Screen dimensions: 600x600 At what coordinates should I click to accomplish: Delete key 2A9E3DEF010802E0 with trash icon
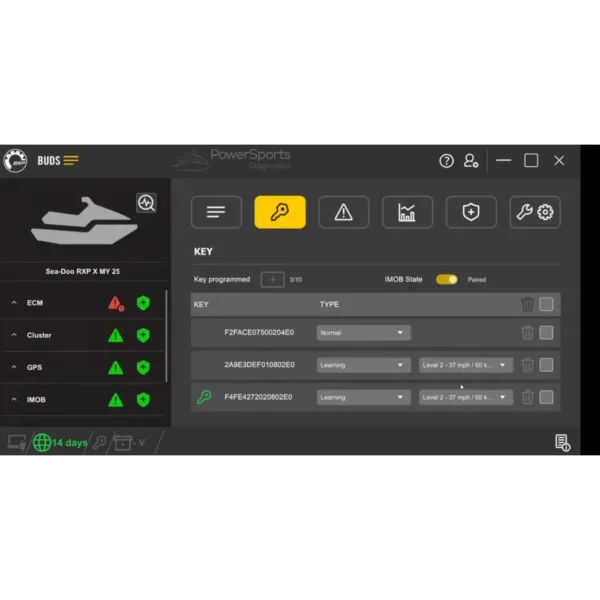pyautogui.click(x=527, y=365)
